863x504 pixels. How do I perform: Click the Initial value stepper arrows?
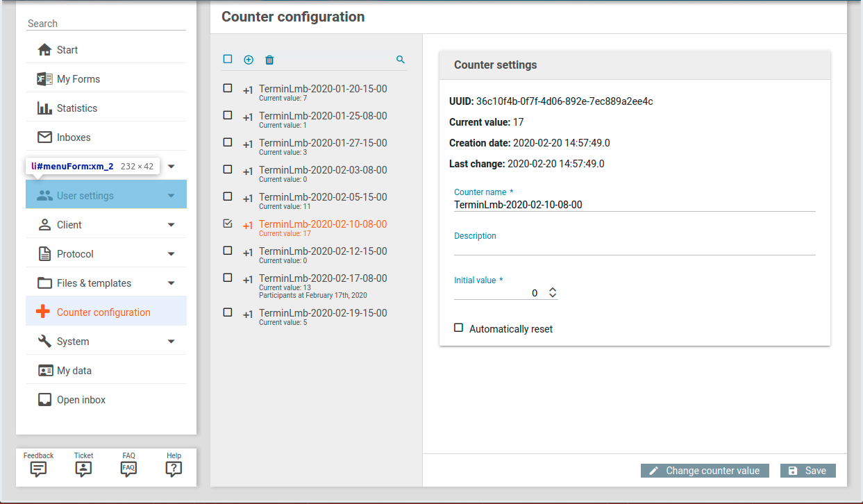click(553, 293)
